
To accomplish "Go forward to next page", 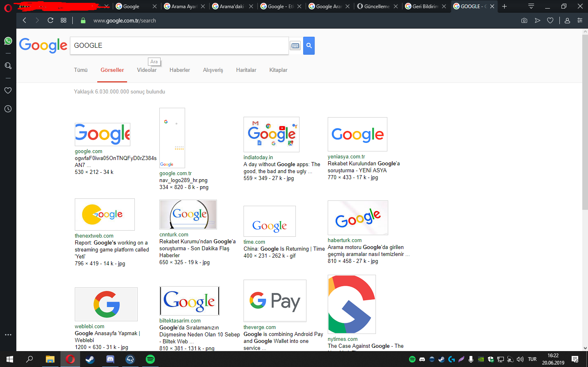I will point(37,20).
